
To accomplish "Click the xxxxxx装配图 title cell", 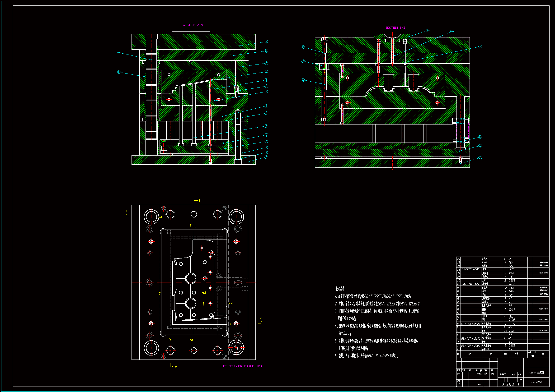I will coord(536,373).
